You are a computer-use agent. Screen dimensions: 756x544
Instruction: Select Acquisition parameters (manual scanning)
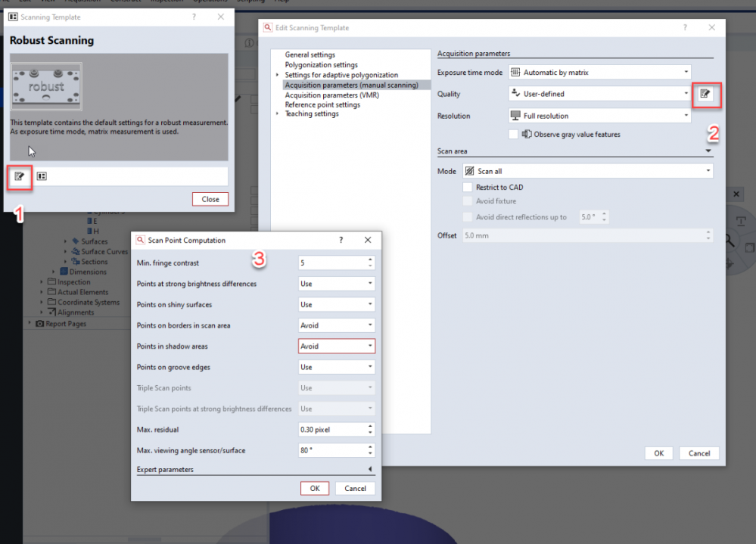351,85
